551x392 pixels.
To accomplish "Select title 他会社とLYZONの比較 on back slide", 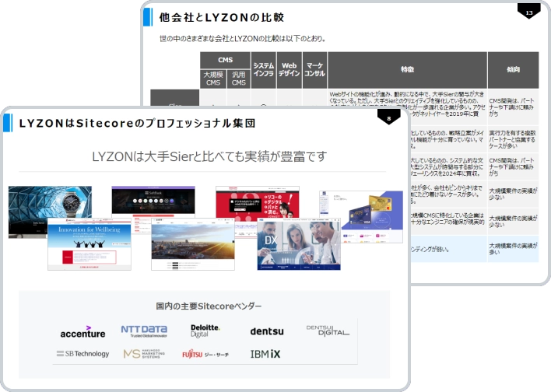I will click(x=221, y=17).
